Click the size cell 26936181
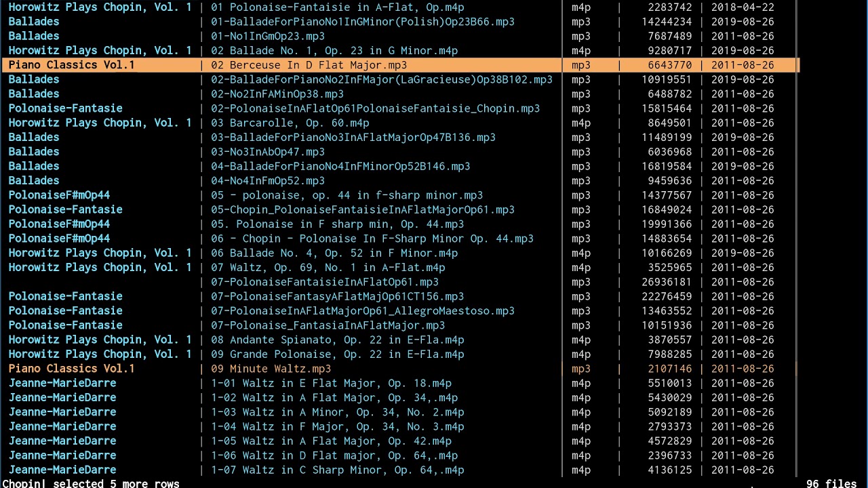 tap(667, 282)
